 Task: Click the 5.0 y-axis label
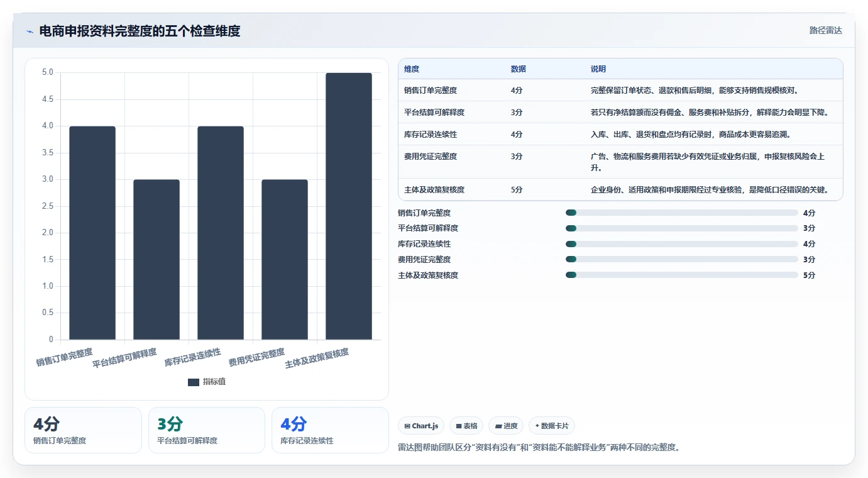point(48,72)
